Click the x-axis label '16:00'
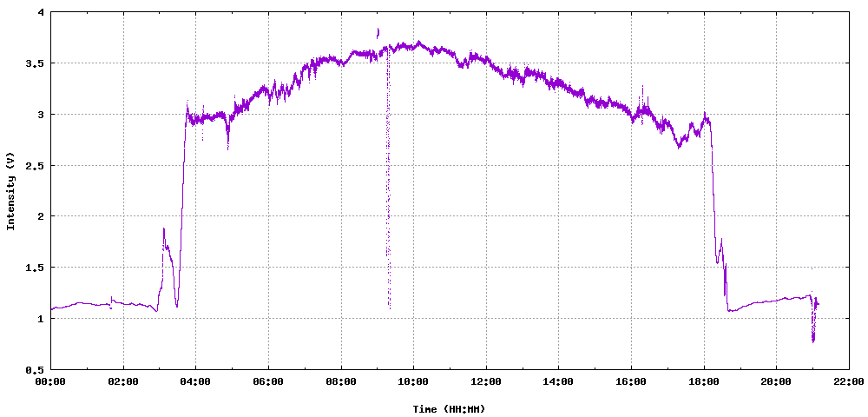868x417 pixels. coord(631,381)
